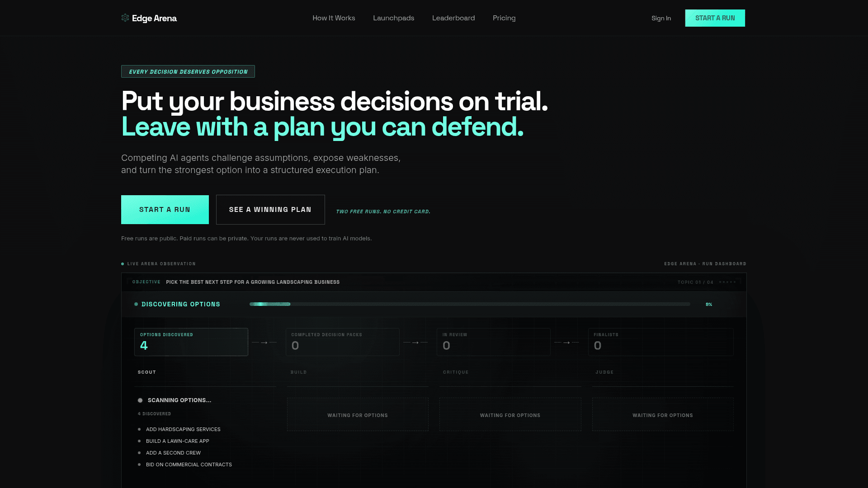Click the Live Arena Observation indicator dot
The width and height of the screenshot is (868, 488).
[x=123, y=264]
